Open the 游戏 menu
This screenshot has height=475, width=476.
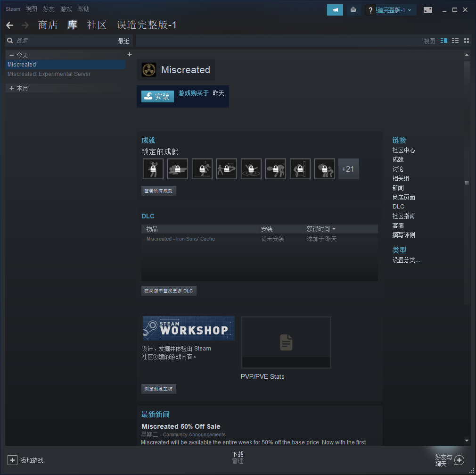(66, 9)
